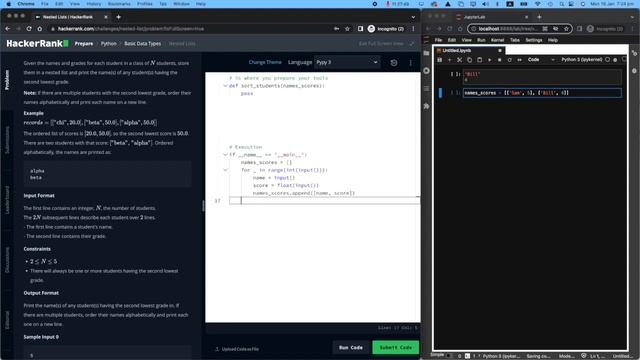640x360 pixels.
Task: Bookmark the localhost JupyterLab page
Action: tap(566, 29)
